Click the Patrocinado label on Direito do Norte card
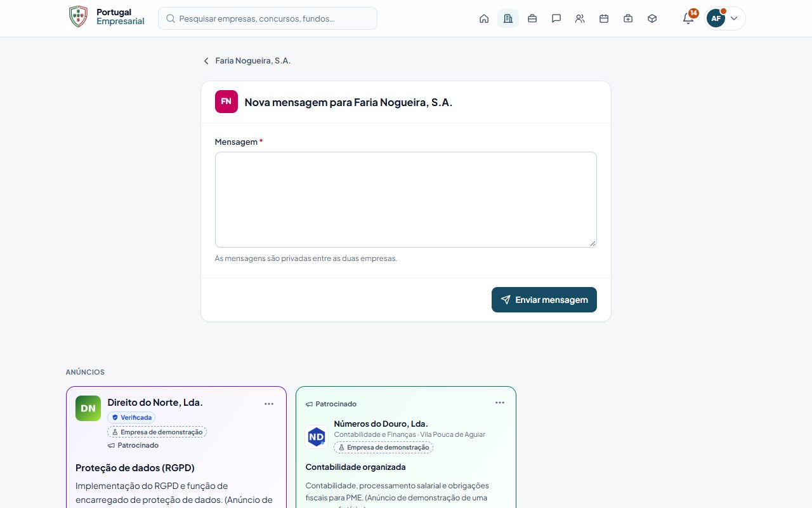 point(133,445)
